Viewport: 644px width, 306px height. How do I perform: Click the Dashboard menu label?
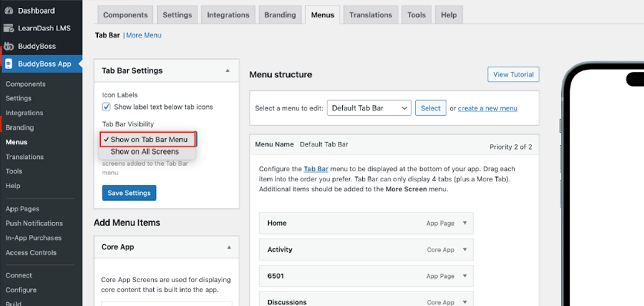(36, 10)
